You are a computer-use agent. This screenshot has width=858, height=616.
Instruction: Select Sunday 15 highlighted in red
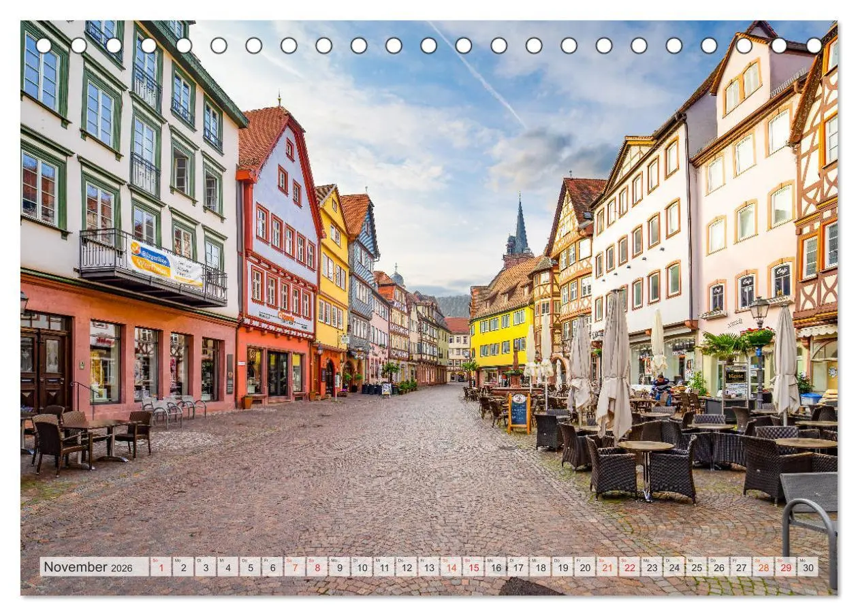(x=473, y=567)
